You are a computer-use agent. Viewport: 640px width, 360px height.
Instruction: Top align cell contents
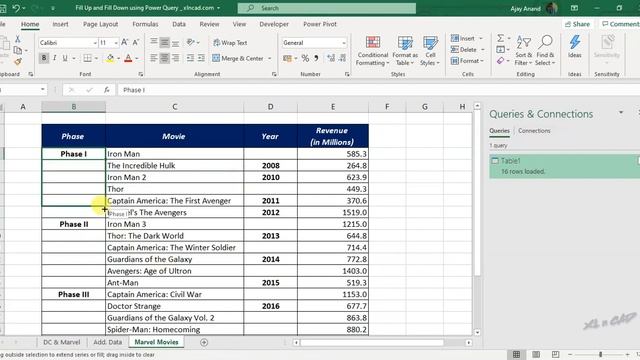coord(153,42)
